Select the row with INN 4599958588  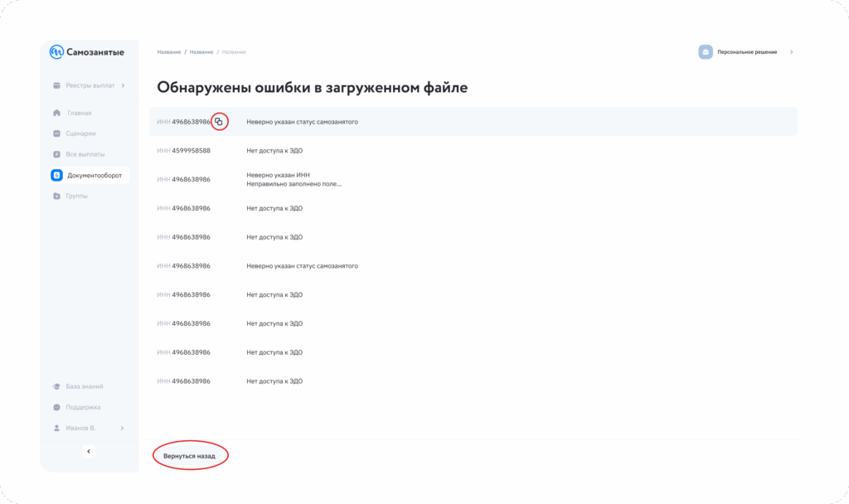[473, 151]
